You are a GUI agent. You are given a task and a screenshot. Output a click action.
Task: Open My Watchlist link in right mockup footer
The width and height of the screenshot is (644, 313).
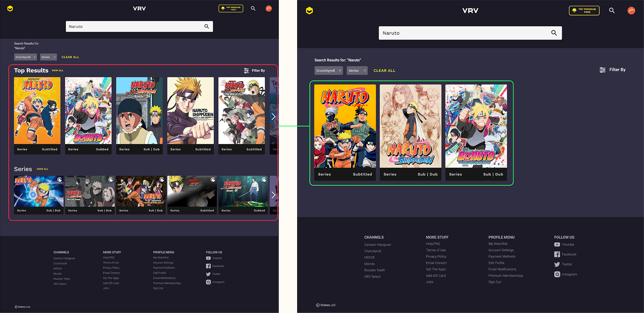click(498, 244)
